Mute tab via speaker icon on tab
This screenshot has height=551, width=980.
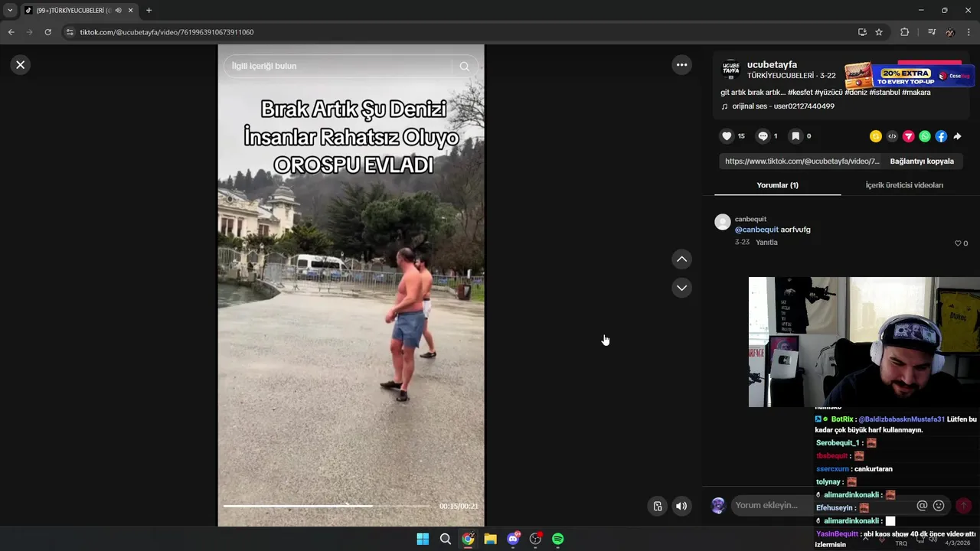point(118,11)
